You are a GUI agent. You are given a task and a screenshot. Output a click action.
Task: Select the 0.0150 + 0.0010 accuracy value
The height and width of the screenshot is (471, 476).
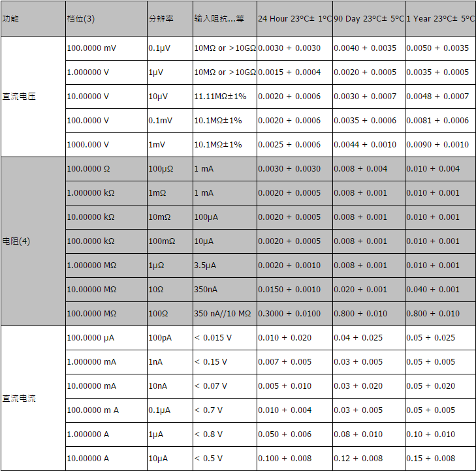coord(289,290)
